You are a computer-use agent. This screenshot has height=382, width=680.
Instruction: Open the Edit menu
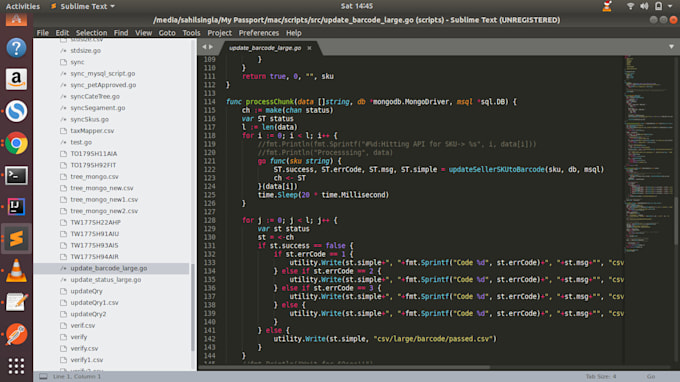coord(62,33)
